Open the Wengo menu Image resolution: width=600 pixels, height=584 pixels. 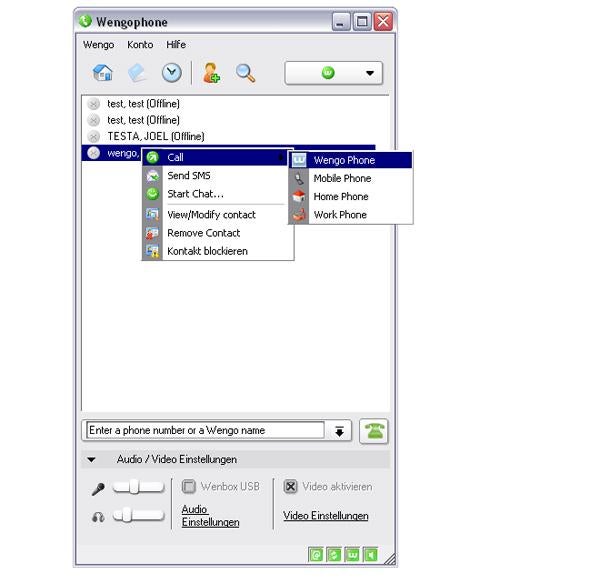click(x=98, y=45)
